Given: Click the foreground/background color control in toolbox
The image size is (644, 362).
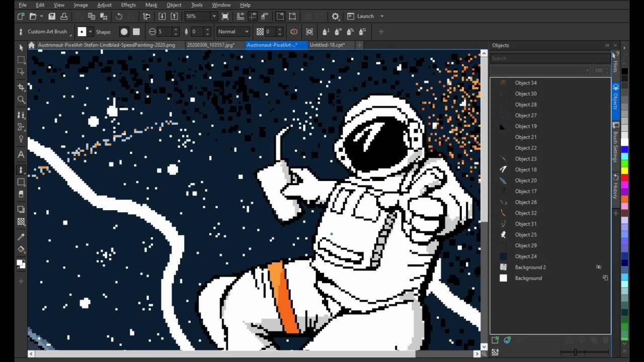Looking at the screenshot, I should coord(21,263).
